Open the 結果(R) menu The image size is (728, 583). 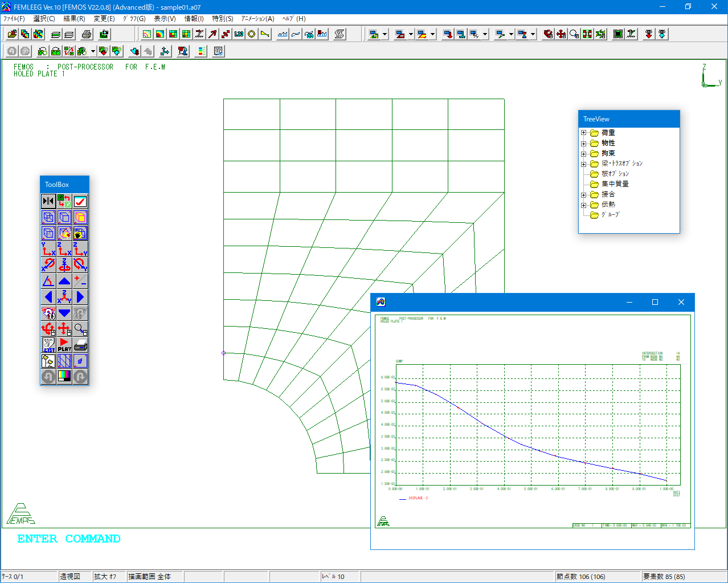[x=74, y=19]
